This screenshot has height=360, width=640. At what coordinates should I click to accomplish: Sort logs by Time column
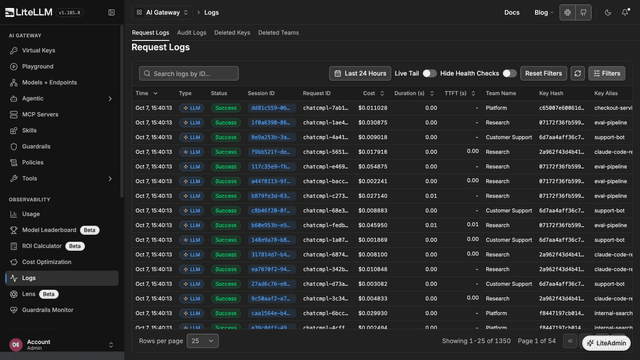[x=147, y=93]
